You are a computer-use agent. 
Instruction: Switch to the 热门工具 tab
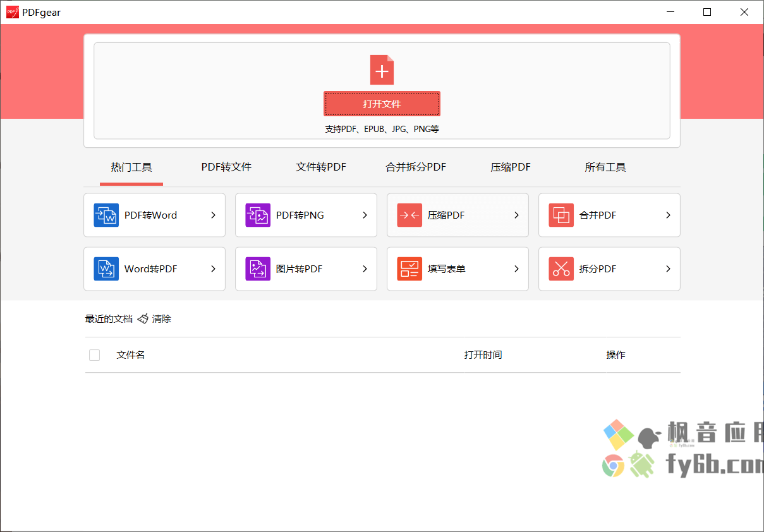click(x=131, y=167)
